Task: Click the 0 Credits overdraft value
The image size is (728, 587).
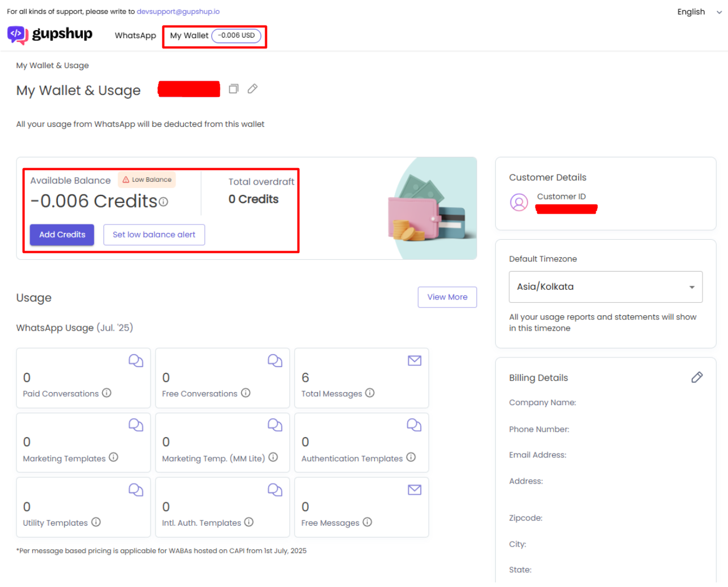Action: click(x=253, y=199)
